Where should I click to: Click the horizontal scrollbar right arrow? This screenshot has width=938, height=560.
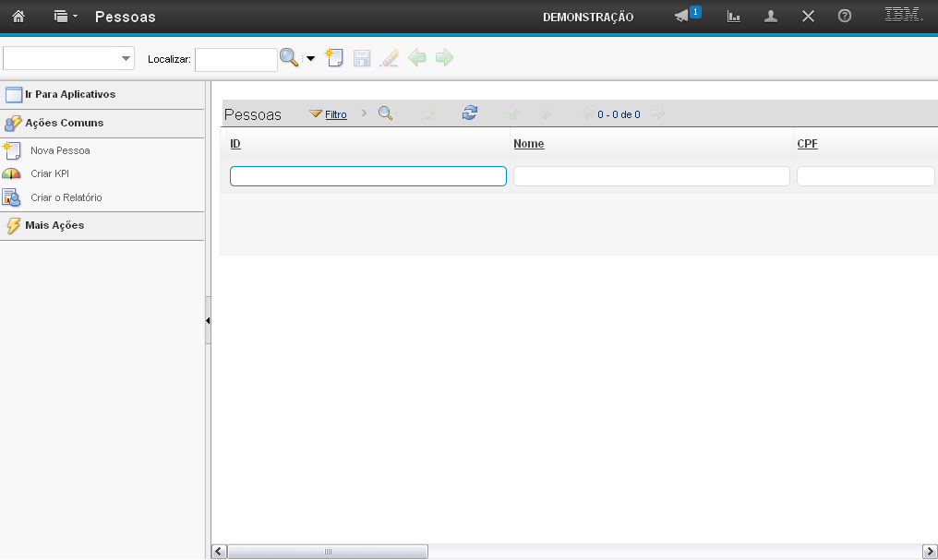pyautogui.click(x=929, y=552)
